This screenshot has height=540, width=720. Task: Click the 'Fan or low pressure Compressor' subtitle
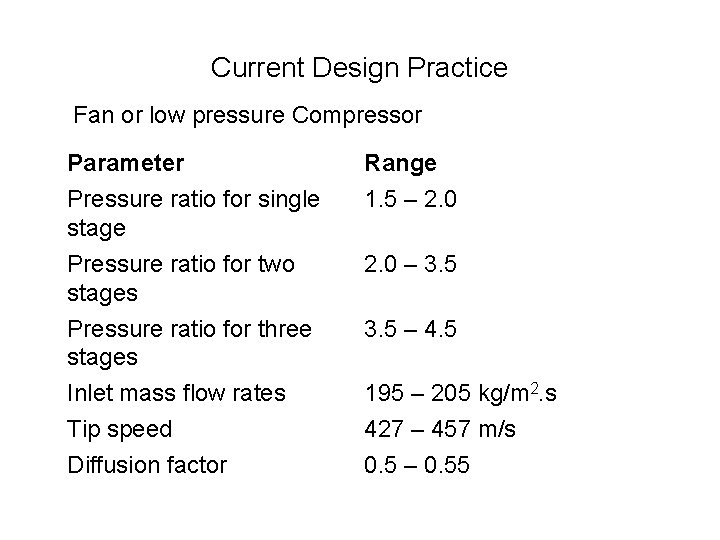pos(247,115)
